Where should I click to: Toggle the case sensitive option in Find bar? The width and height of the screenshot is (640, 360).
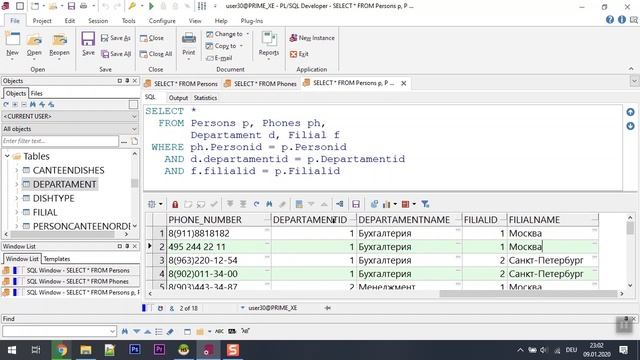click(x=232, y=331)
